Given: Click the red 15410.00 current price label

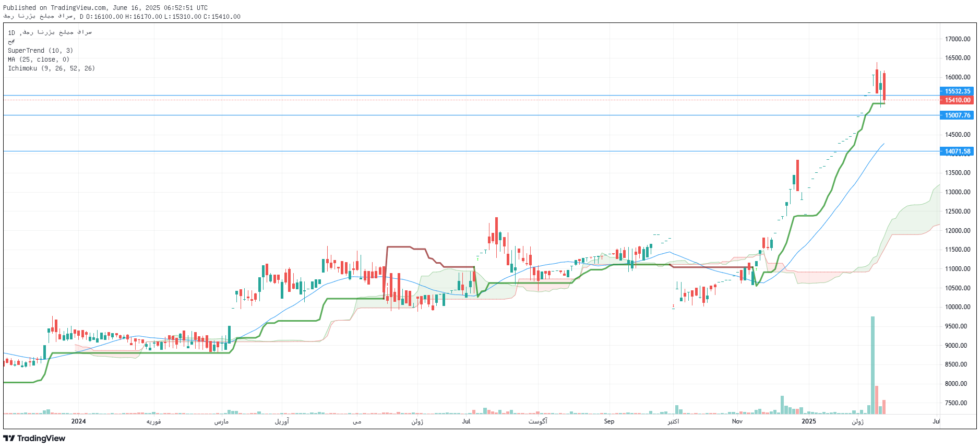Looking at the screenshot, I should click(x=957, y=100).
